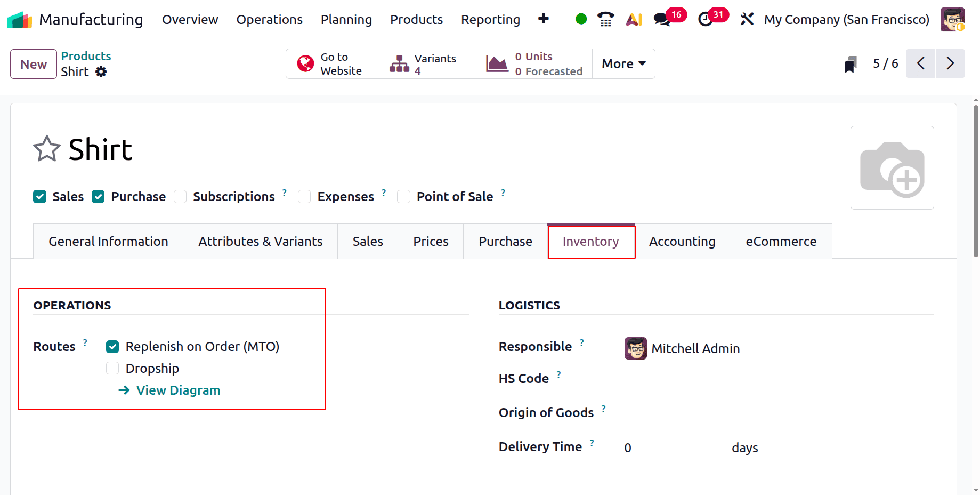Viewport: 980px width, 495px height.
Task: Open Units Forecasted stat button
Action: (536, 63)
